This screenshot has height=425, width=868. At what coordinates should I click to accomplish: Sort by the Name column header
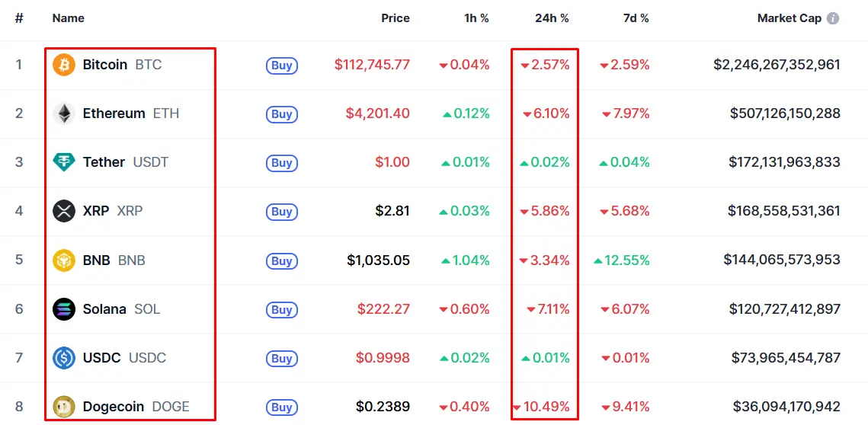[68, 18]
